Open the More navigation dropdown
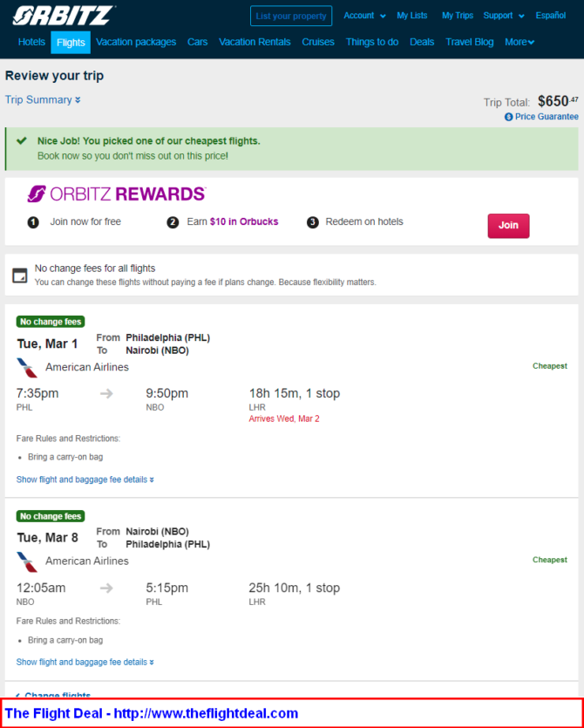The width and height of the screenshot is (584, 728). pyautogui.click(x=519, y=42)
